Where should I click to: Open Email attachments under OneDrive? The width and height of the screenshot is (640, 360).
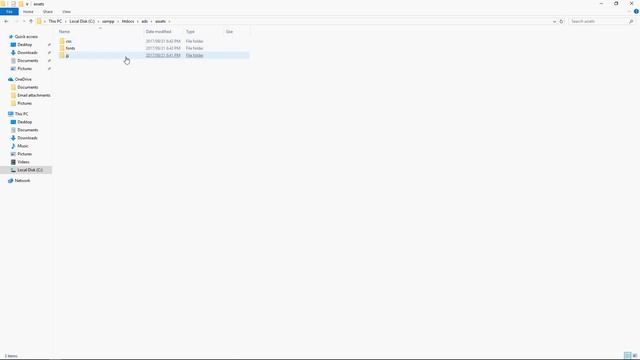coord(33,95)
